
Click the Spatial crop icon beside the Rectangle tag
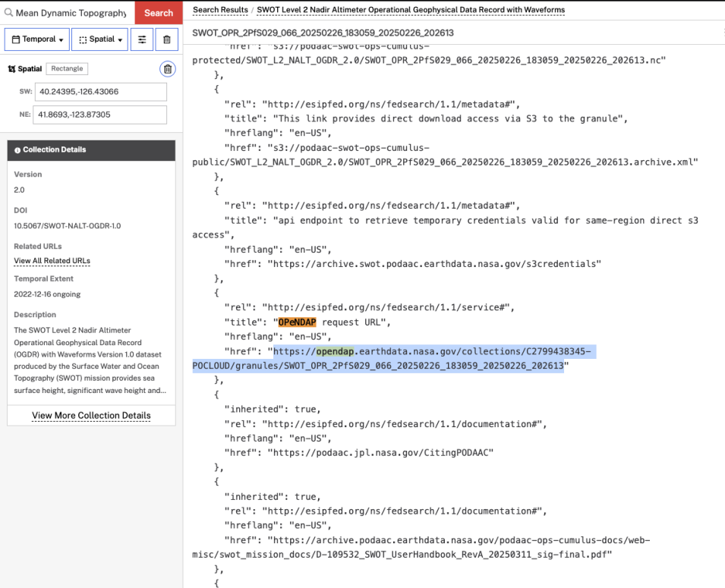click(12, 69)
